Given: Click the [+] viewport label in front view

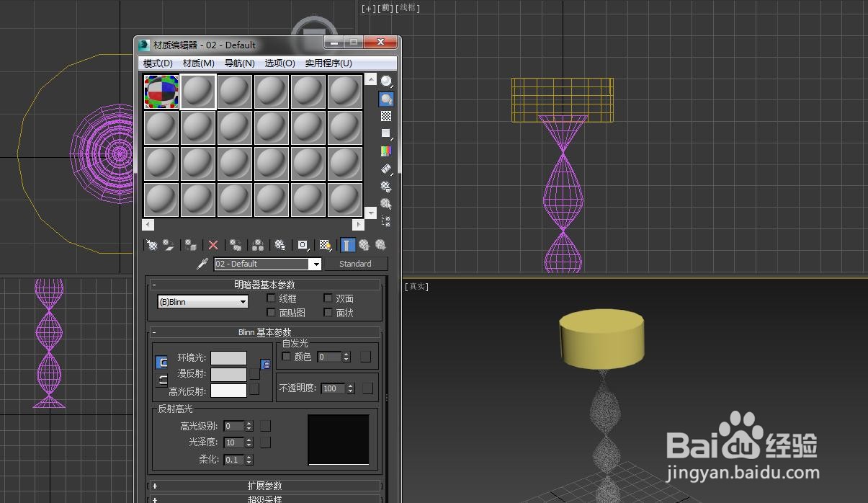Looking at the screenshot, I should (369, 8).
